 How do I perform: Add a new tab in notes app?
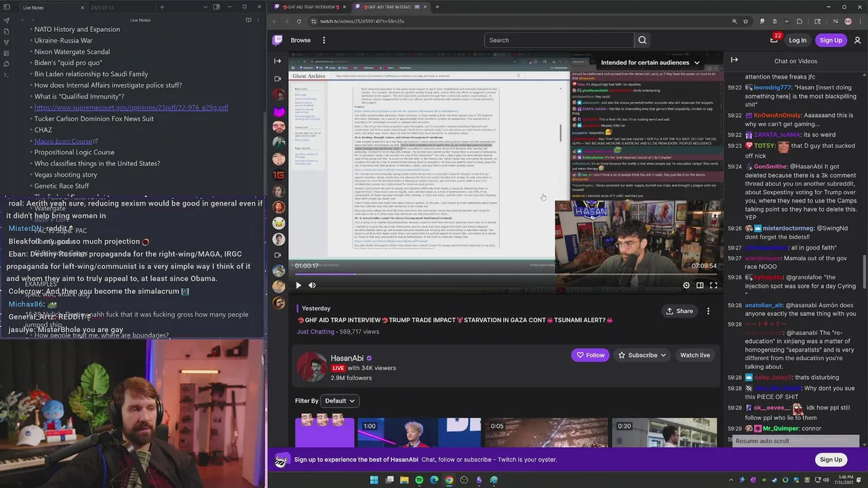pos(162,7)
